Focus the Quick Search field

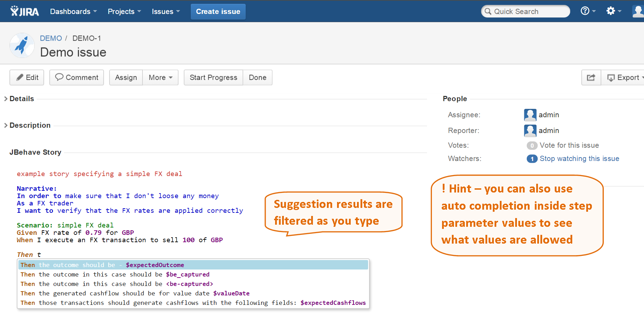click(525, 12)
